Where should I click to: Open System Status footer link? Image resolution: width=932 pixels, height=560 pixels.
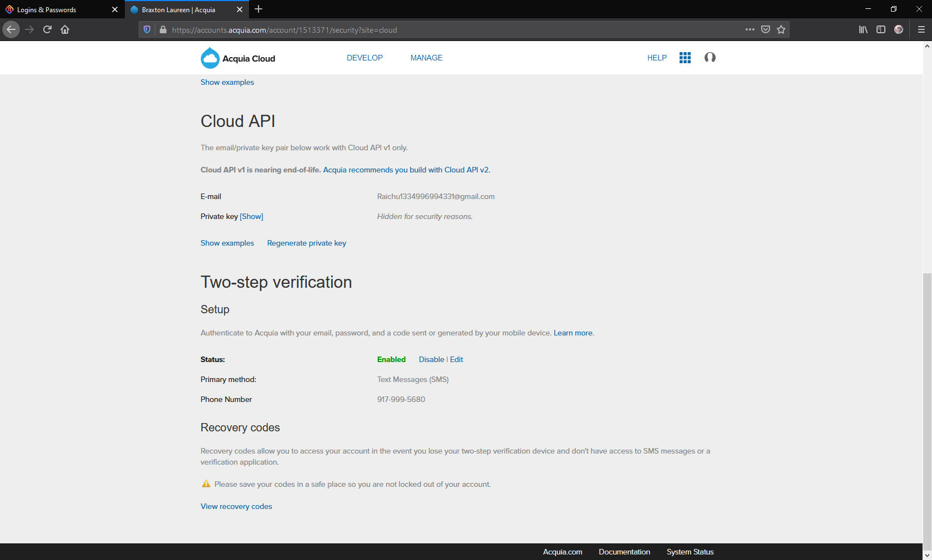click(690, 552)
